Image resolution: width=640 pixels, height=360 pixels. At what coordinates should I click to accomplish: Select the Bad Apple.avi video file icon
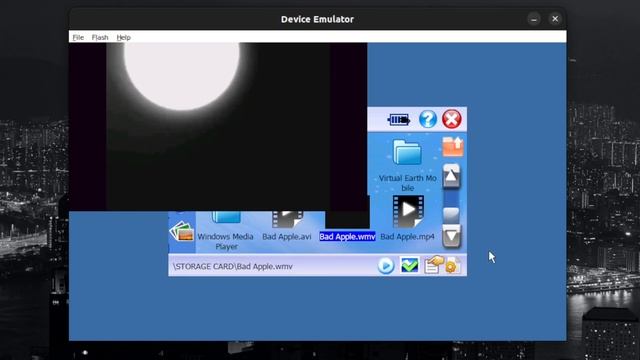(287, 220)
